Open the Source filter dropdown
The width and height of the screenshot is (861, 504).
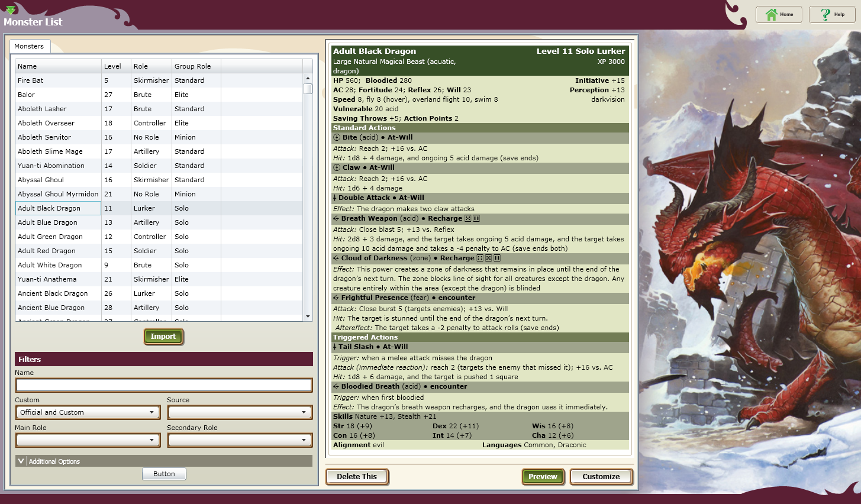tap(240, 412)
